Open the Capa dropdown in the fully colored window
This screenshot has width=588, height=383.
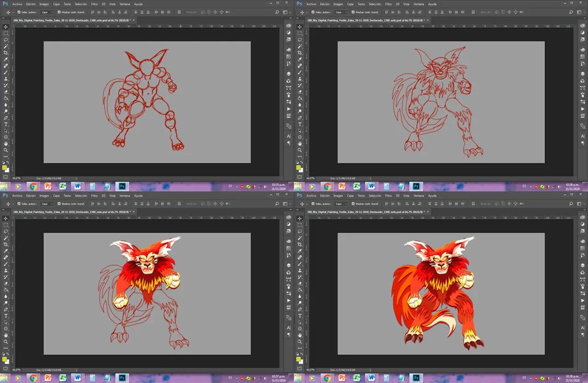pos(341,204)
